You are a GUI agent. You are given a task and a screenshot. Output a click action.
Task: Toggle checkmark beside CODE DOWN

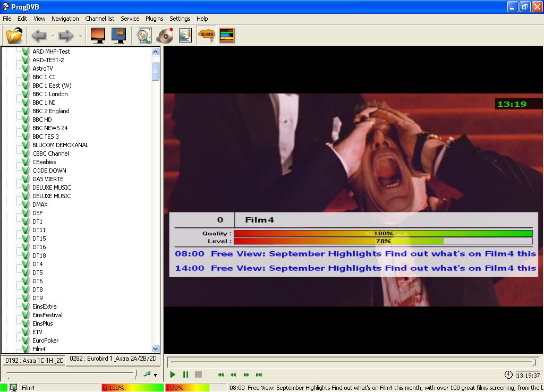tap(25, 171)
